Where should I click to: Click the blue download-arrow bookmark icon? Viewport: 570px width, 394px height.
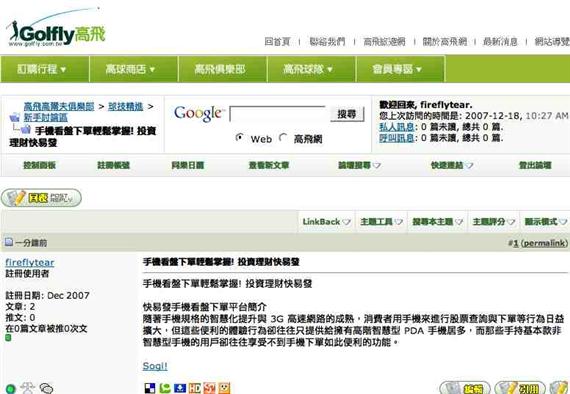tap(179, 388)
